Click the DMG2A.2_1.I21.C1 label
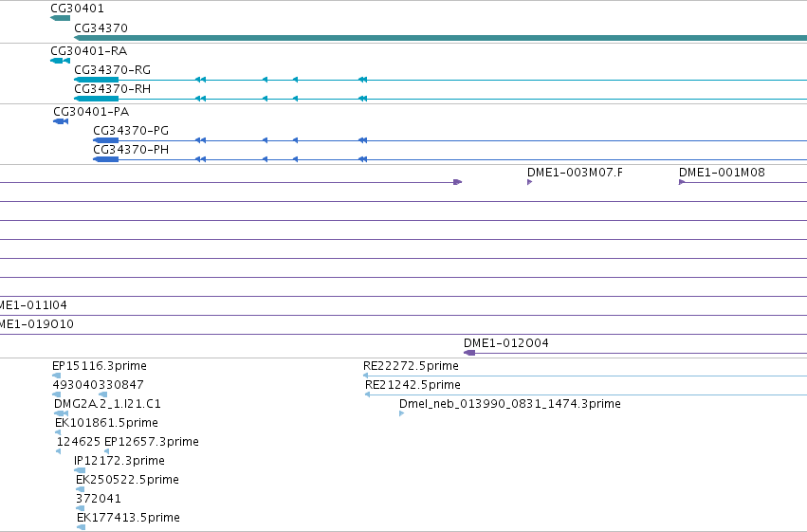 (107, 404)
